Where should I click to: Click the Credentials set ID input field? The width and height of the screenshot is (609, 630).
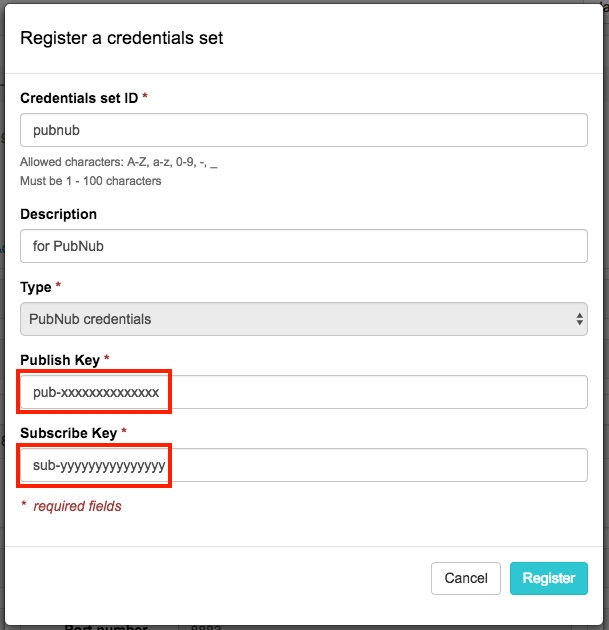tap(303, 130)
